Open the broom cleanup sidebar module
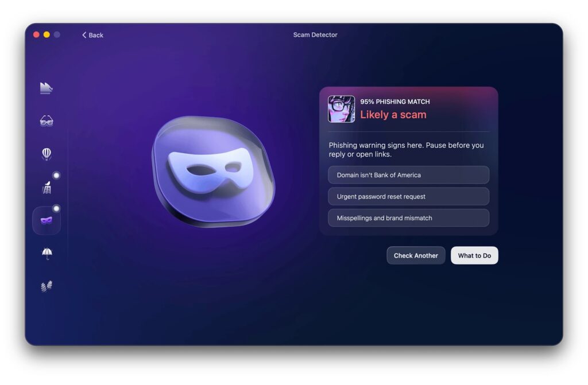The height and width of the screenshot is (385, 588). [x=47, y=187]
